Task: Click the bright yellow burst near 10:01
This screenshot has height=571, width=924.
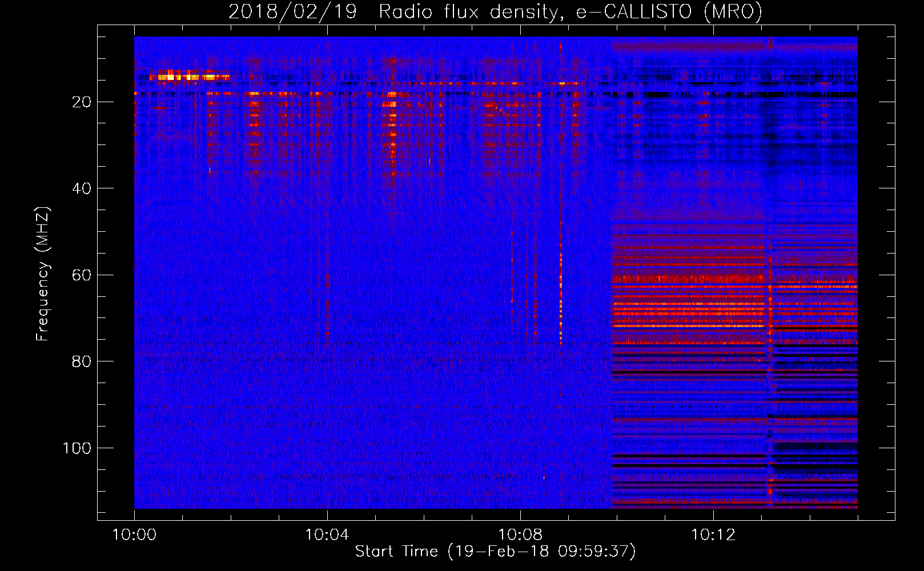Action: click(x=189, y=76)
